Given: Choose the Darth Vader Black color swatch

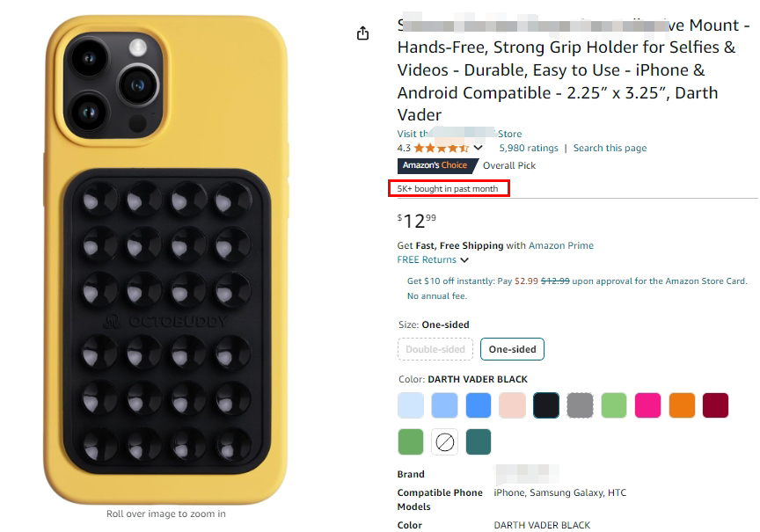Looking at the screenshot, I should click(545, 405).
